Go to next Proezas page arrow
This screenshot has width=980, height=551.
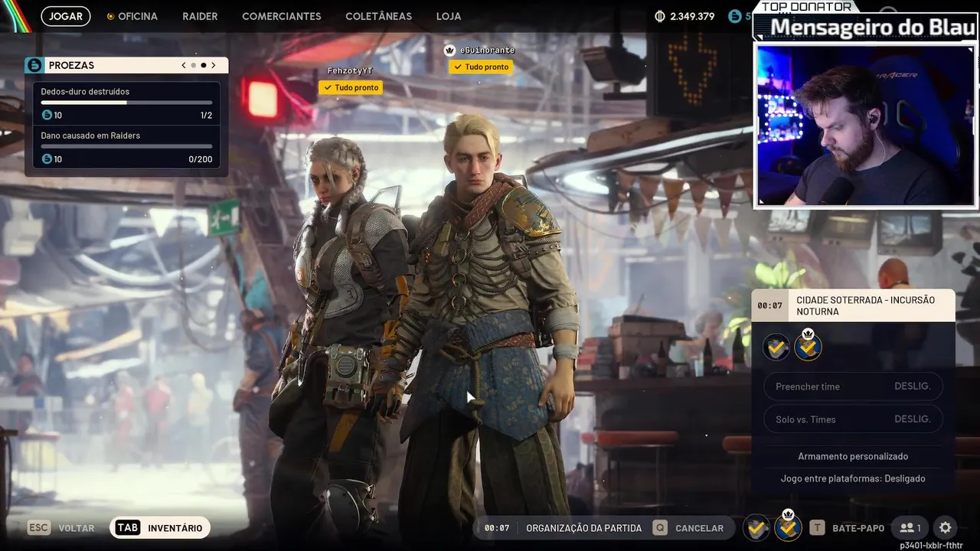214,65
